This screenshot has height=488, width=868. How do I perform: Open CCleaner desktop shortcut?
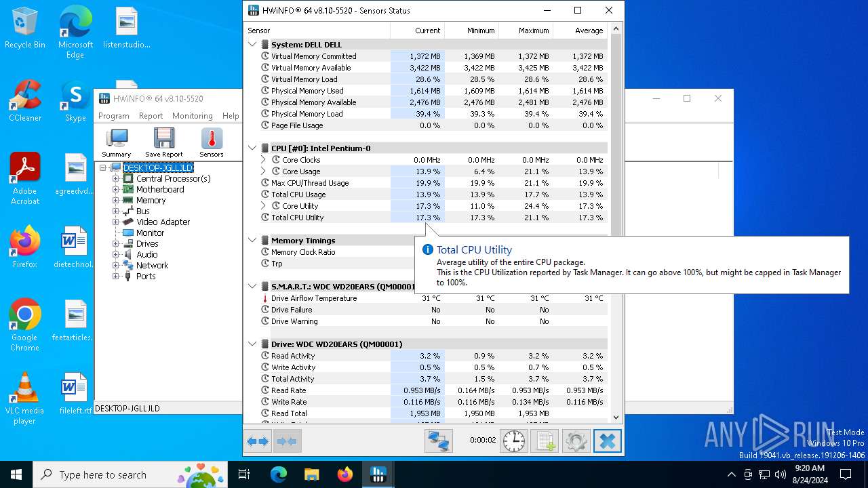tap(25, 101)
